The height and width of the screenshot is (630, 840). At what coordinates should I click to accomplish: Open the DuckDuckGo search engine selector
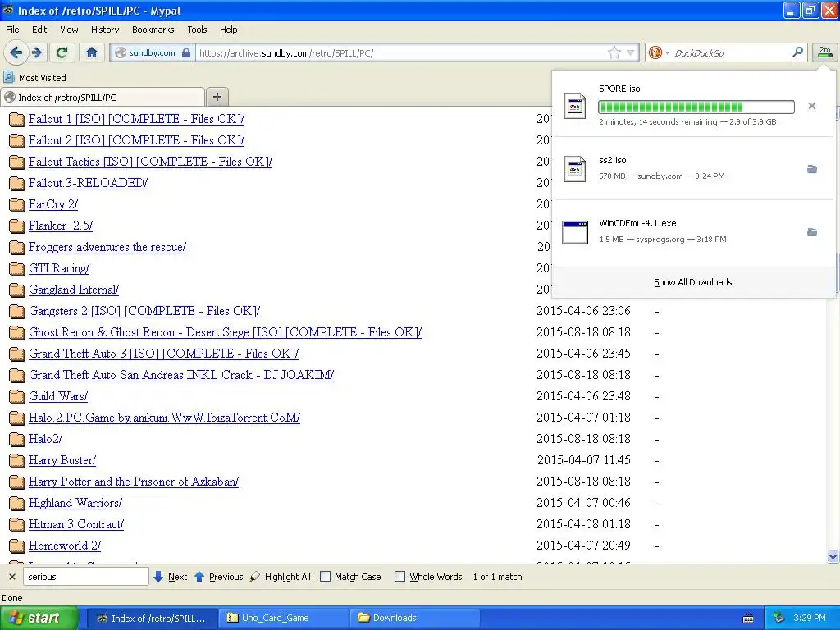click(659, 52)
